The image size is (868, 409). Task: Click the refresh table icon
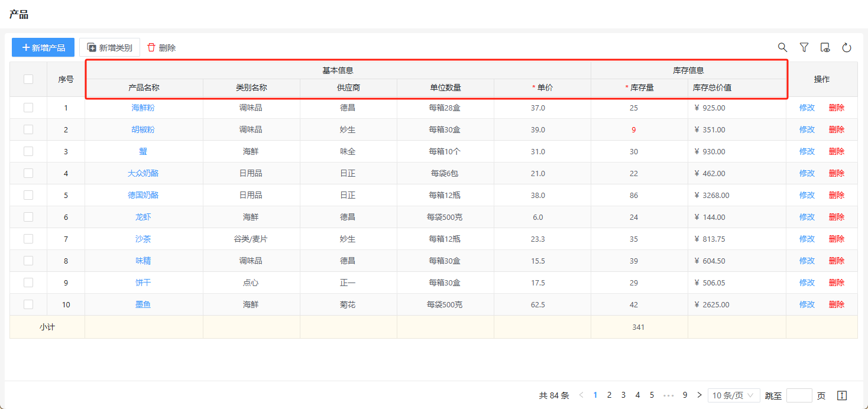coord(847,47)
